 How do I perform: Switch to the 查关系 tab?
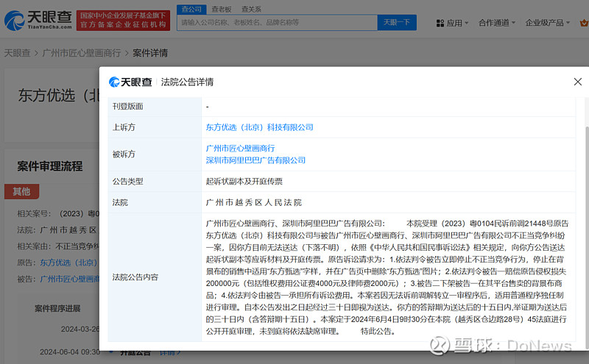[x=251, y=10]
